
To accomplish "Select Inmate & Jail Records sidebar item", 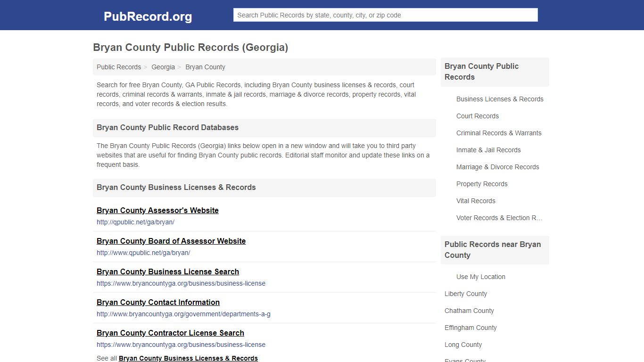I will coord(488,150).
